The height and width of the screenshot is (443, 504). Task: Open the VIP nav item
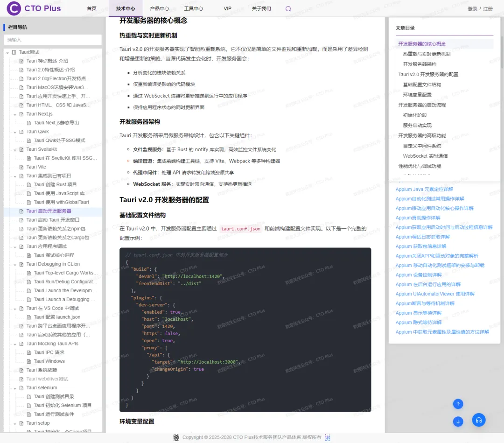pyautogui.click(x=228, y=9)
